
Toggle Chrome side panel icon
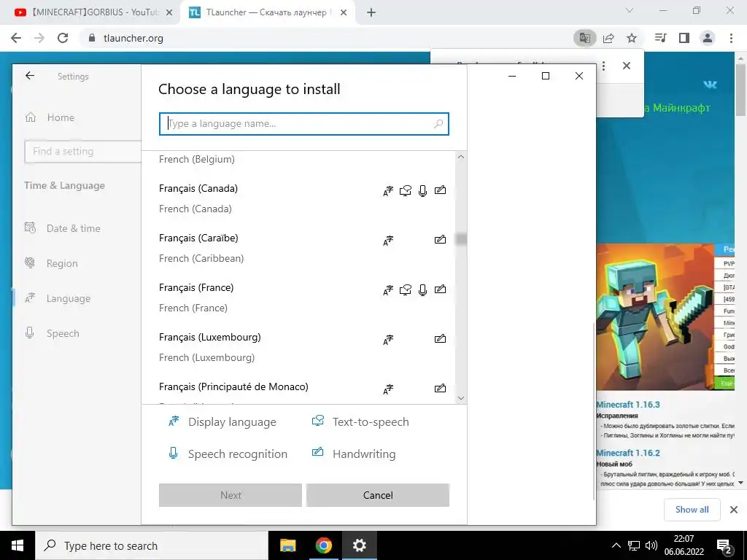click(684, 38)
